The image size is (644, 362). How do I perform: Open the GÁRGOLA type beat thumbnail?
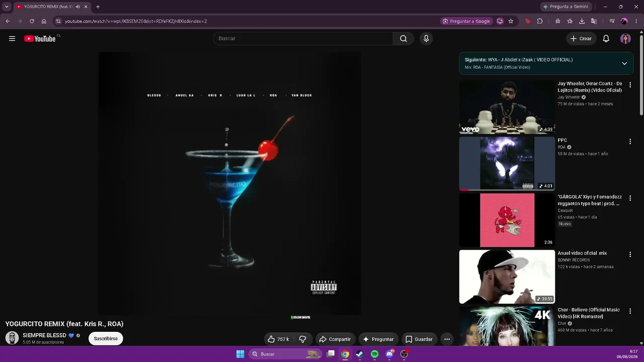coord(507,220)
